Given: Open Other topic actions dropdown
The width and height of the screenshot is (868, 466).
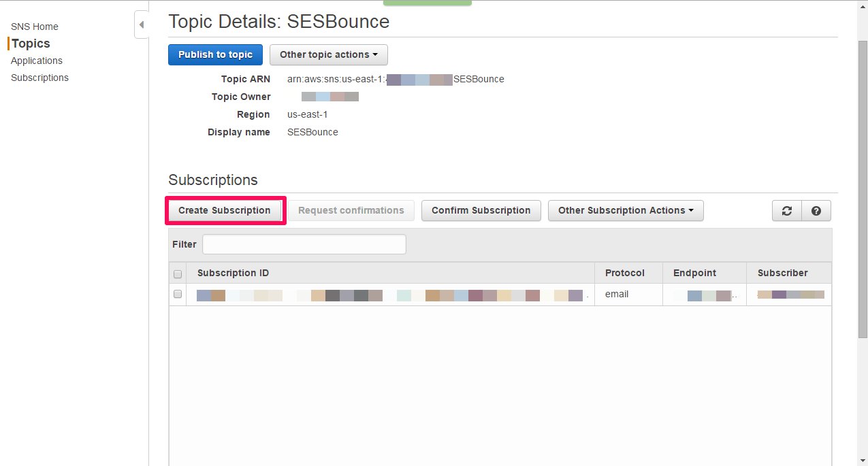Looking at the screenshot, I should [329, 54].
